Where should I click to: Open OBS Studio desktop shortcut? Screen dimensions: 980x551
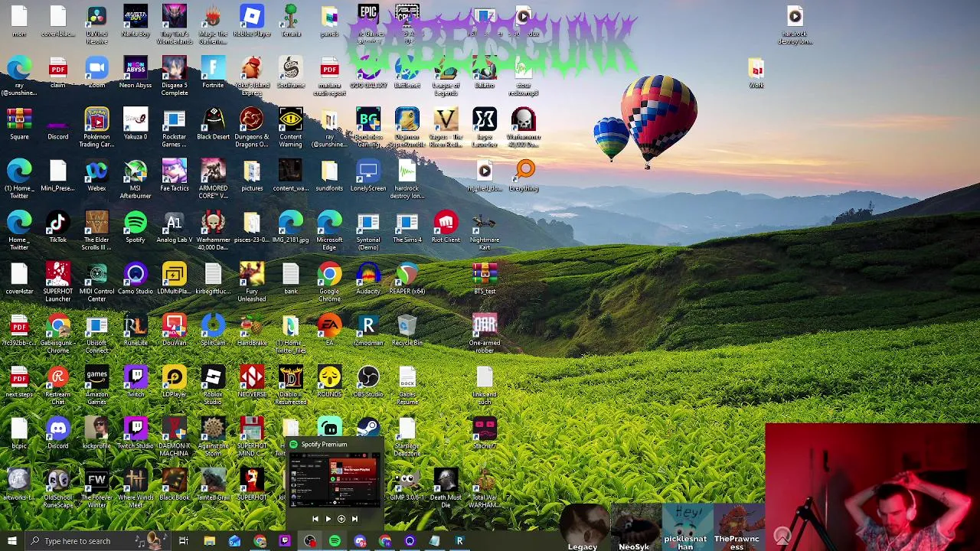pos(368,382)
